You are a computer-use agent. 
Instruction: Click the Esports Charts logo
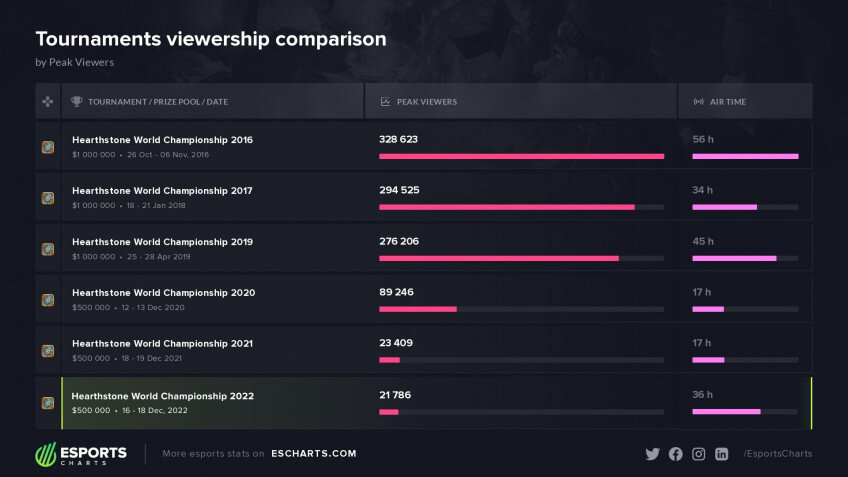tap(82, 454)
